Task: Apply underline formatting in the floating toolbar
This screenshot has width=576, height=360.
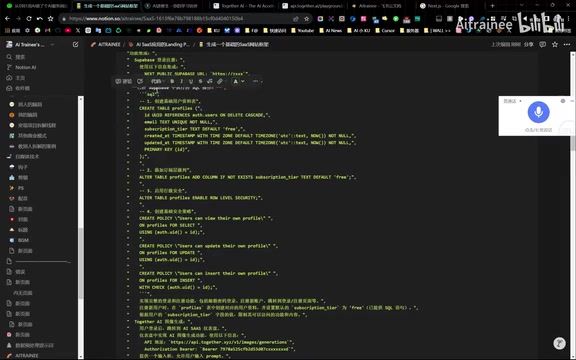Action: (x=191, y=81)
